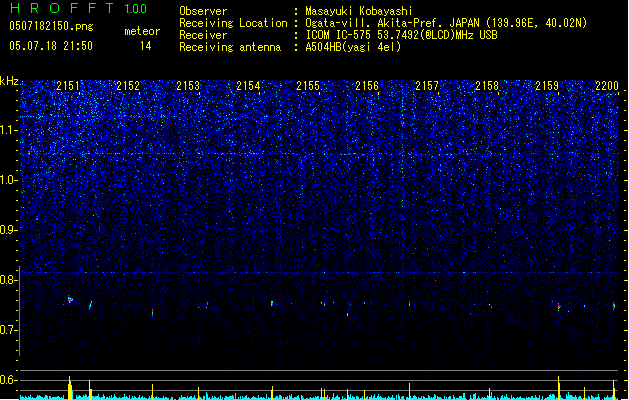Click the date stamp 05.07.18 21:50

click(51, 46)
